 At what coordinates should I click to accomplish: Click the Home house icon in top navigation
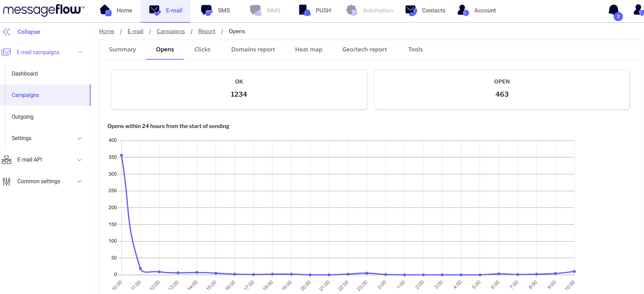[106, 10]
